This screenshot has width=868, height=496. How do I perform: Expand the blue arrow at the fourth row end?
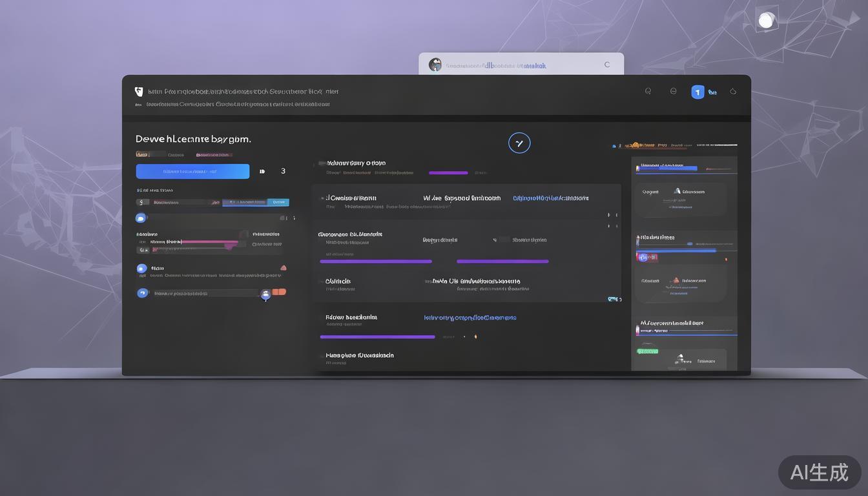[x=614, y=299]
